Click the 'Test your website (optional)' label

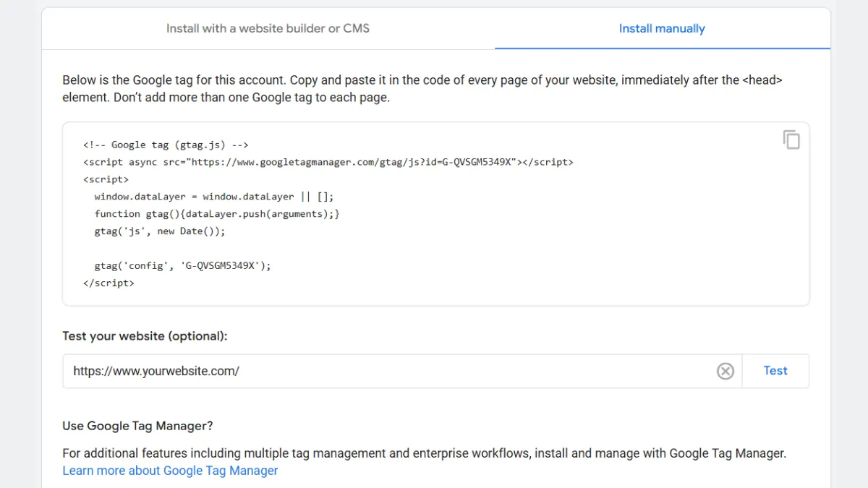coord(145,336)
